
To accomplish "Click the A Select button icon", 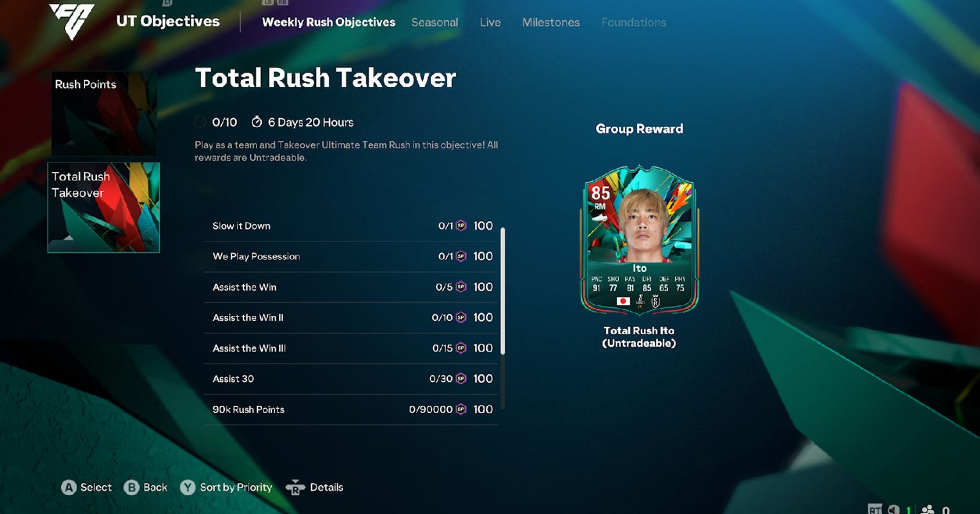I will coord(69,488).
